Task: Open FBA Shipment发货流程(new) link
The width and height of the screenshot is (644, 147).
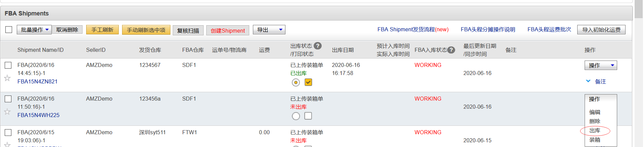Action: tap(413, 30)
